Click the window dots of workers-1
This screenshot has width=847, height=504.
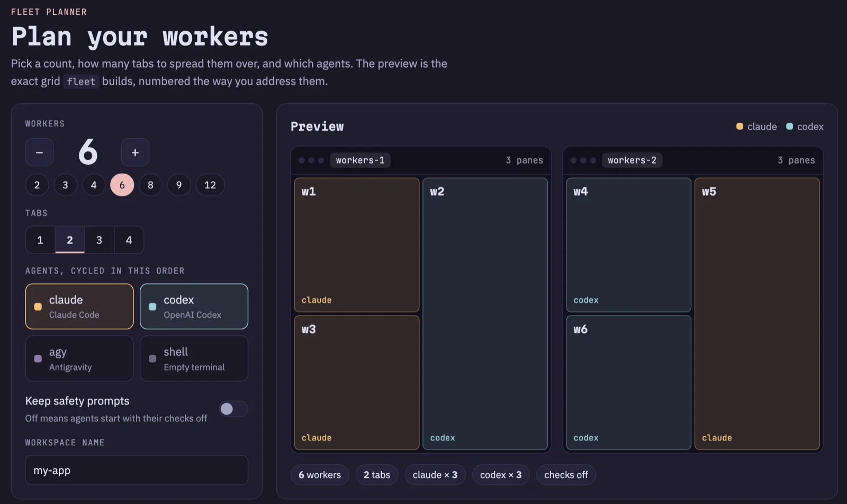point(311,160)
